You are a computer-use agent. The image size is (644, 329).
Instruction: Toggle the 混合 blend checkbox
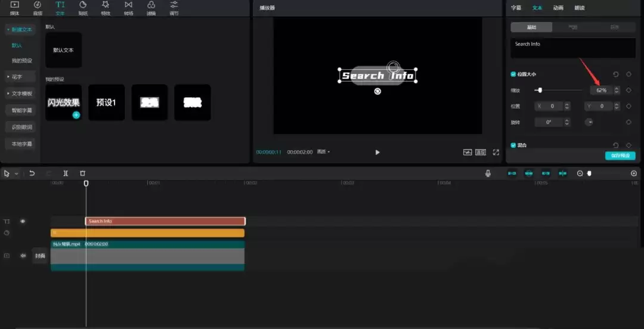(513, 145)
